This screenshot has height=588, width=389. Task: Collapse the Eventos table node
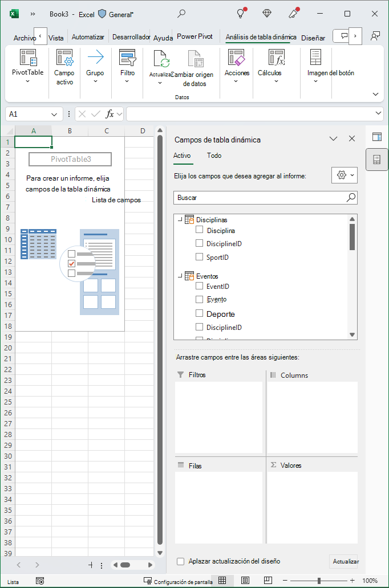(180, 276)
